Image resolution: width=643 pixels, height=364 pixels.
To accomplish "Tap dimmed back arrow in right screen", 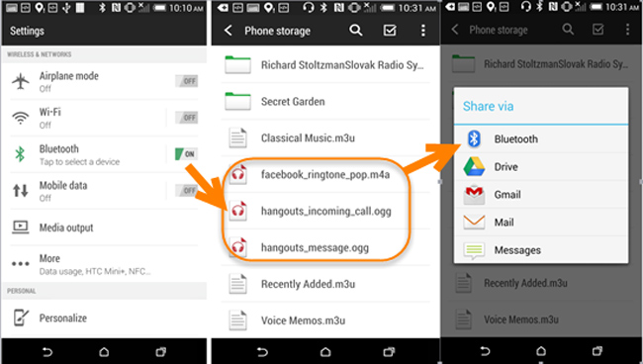I will coord(455,29).
